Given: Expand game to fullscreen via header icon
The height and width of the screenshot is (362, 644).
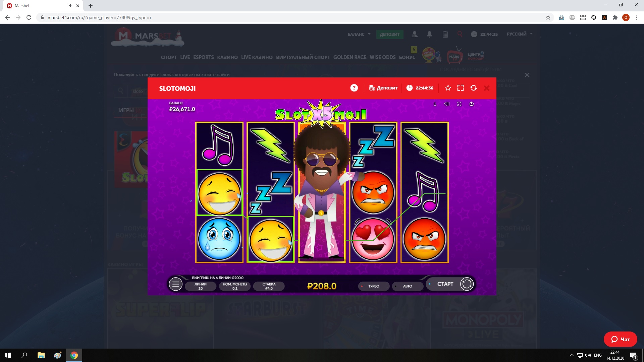Looking at the screenshot, I should point(461,88).
